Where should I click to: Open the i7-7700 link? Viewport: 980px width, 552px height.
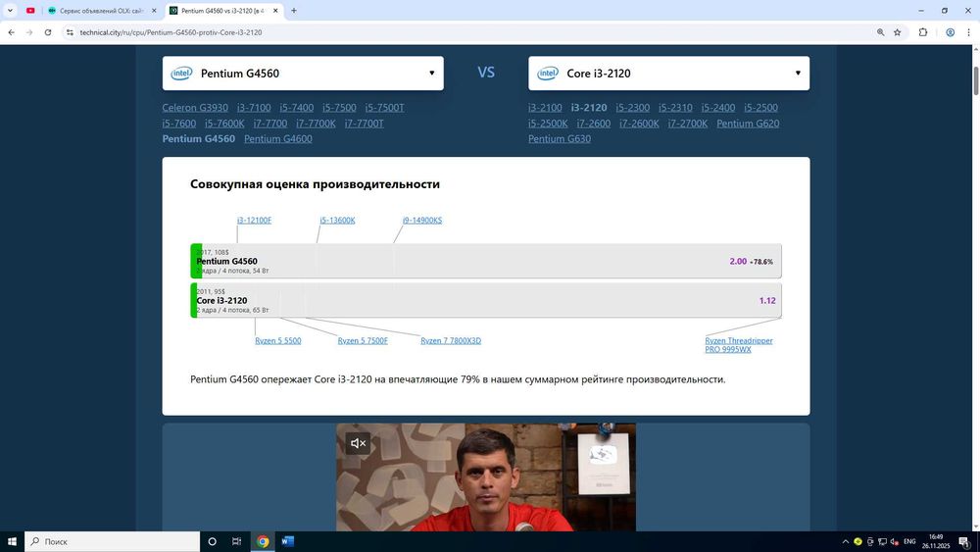click(270, 124)
